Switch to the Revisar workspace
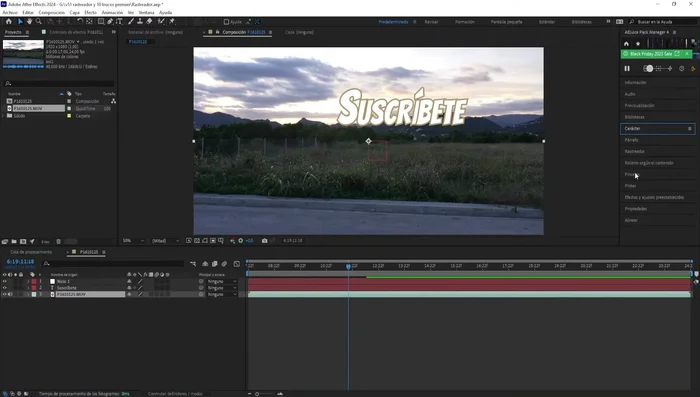 (431, 22)
